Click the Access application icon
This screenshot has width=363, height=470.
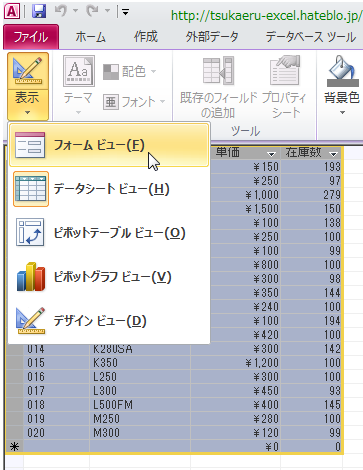point(12,12)
